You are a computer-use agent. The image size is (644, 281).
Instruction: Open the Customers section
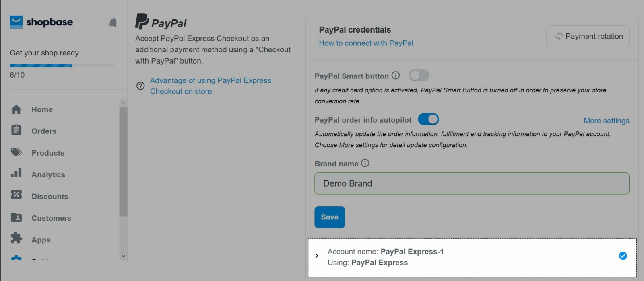pyautogui.click(x=16, y=217)
